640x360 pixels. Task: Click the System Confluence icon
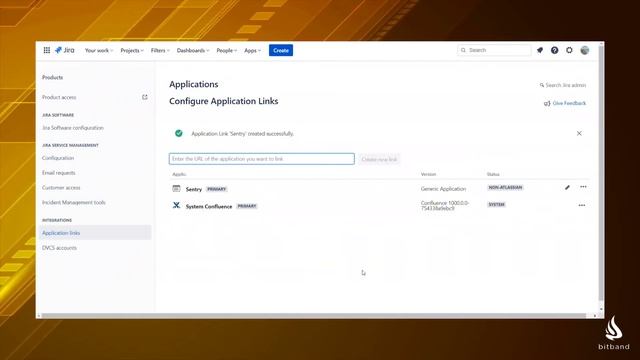pos(176,205)
